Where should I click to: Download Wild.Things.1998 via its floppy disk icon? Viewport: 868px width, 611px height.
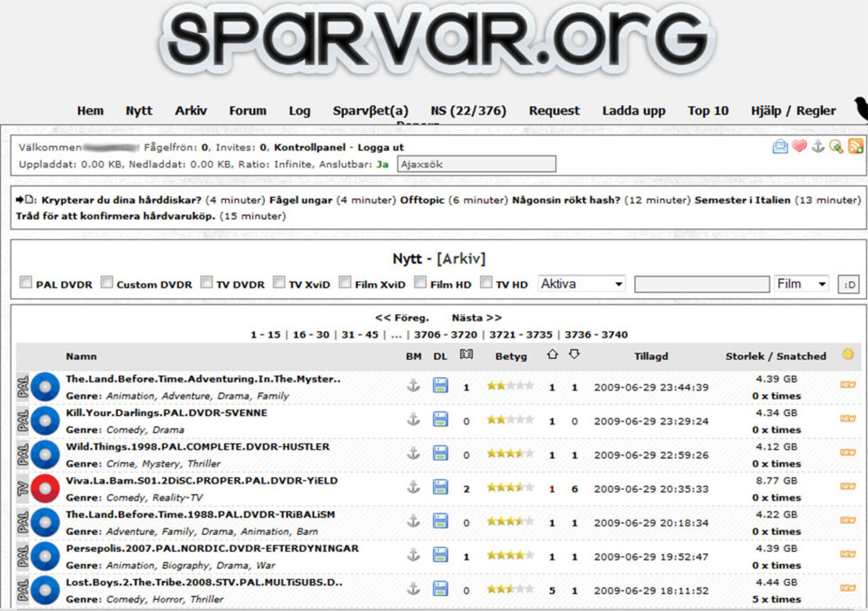(439, 453)
